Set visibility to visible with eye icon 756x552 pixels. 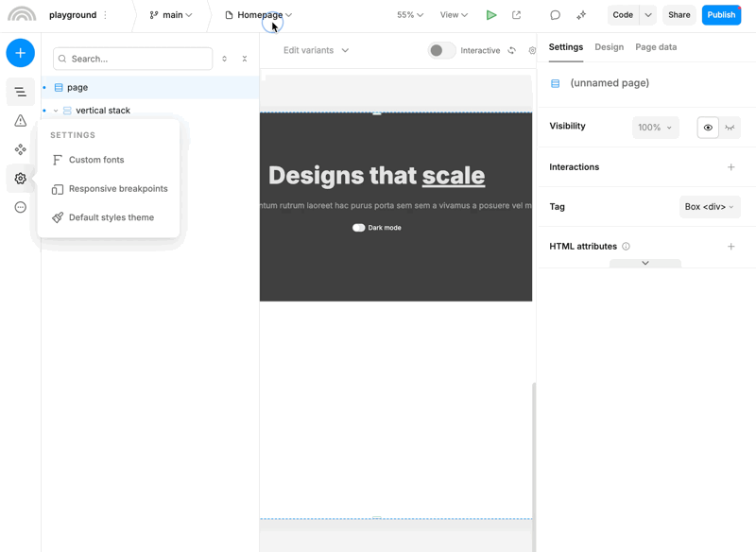[x=708, y=128]
